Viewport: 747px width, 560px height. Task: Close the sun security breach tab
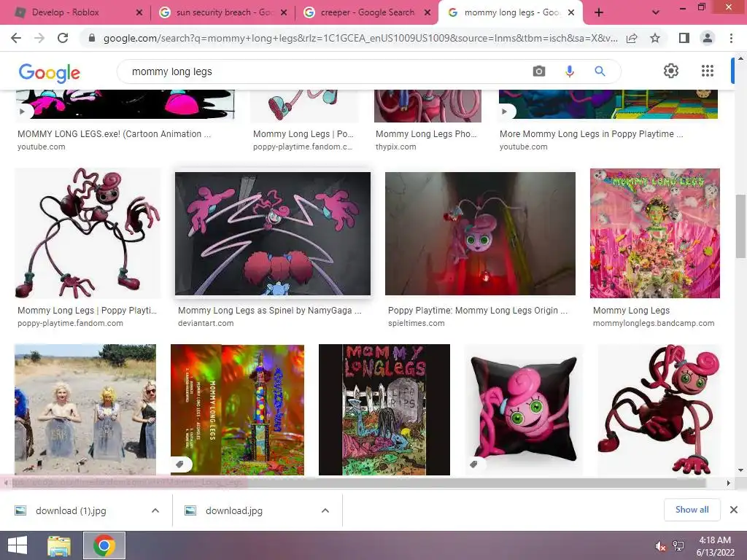284,13
